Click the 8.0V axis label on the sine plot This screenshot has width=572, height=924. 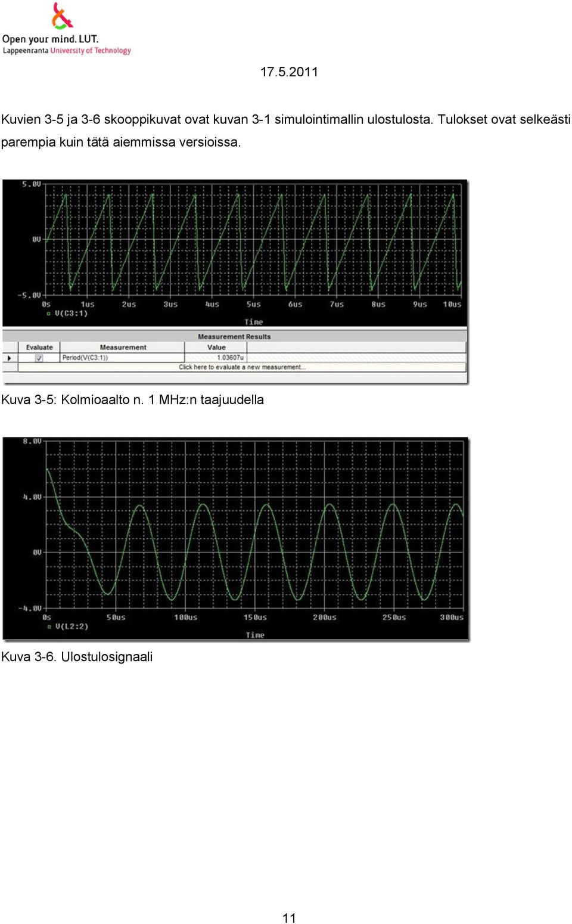pyautogui.click(x=32, y=442)
